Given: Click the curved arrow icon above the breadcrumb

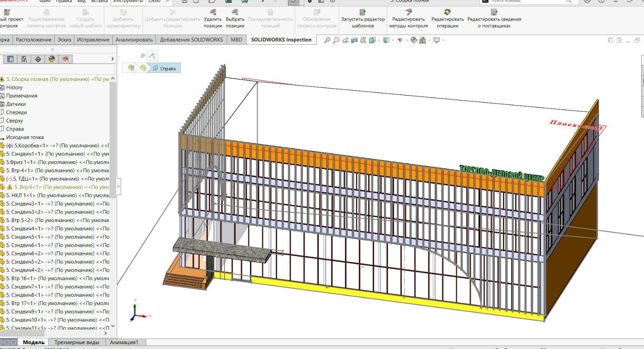Looking at the screenshot, I should [x=142, y=56].
